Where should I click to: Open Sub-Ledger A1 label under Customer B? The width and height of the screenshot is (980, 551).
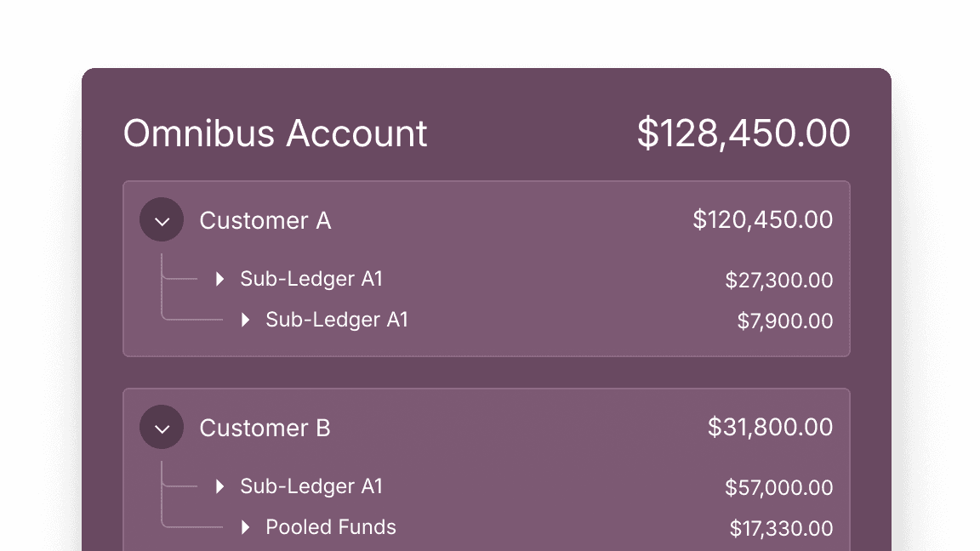click(311, 486)
